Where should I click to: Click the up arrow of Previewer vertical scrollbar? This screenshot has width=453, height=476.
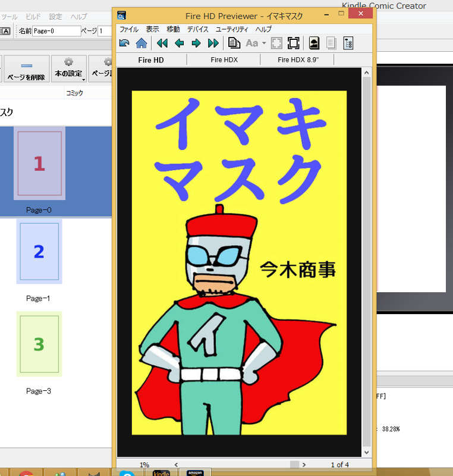[366, 73]
